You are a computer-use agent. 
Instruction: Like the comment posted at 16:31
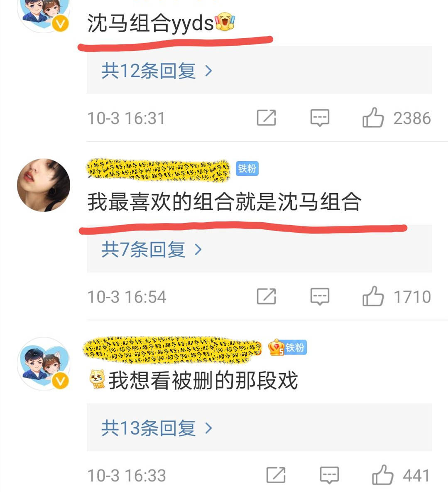pyautogui.click(x=373, y=118)
